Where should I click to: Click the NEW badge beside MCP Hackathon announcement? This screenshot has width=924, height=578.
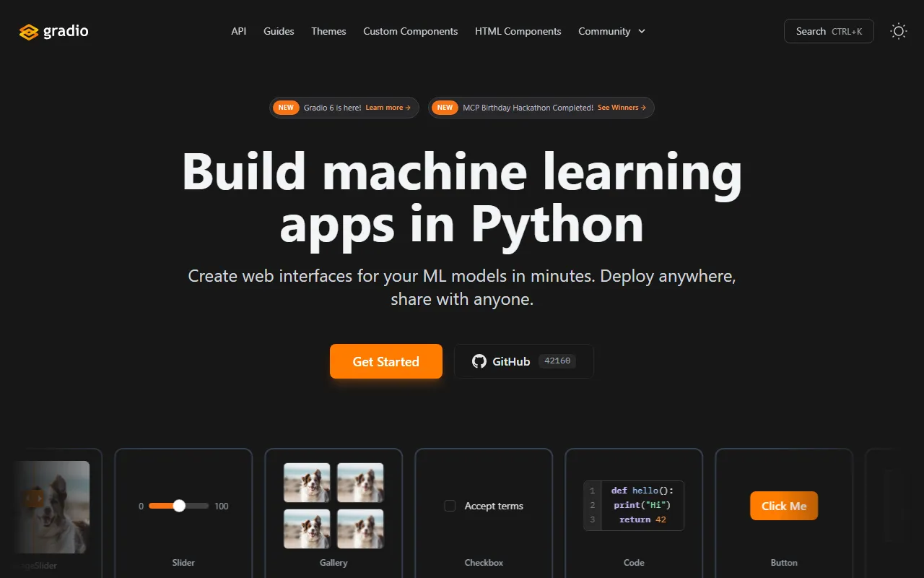tap(445, 108)
